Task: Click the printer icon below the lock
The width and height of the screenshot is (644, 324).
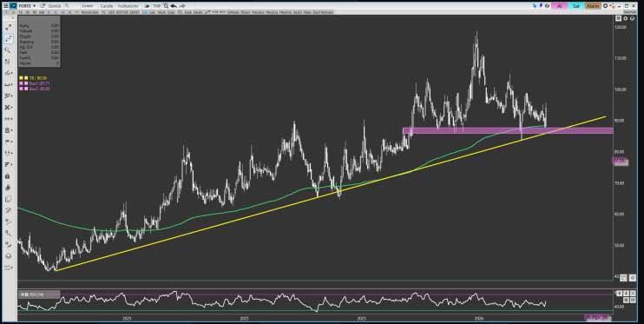Action: point(8,188)
